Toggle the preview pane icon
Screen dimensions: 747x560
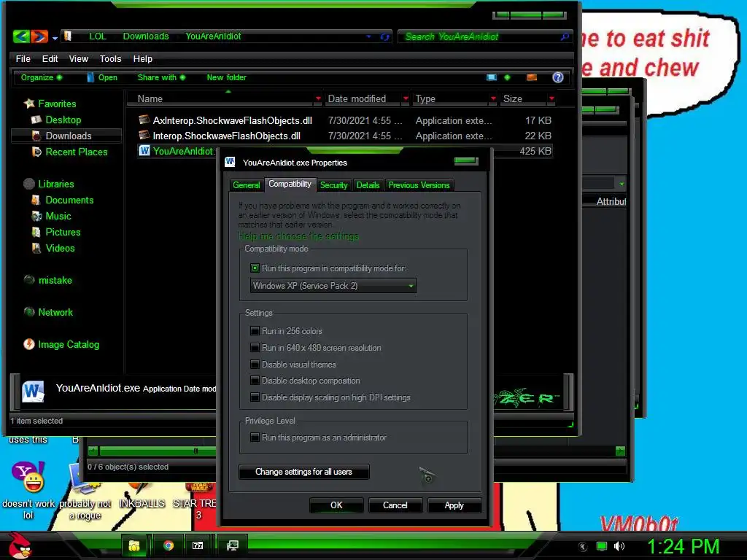[x=532, y=77]
